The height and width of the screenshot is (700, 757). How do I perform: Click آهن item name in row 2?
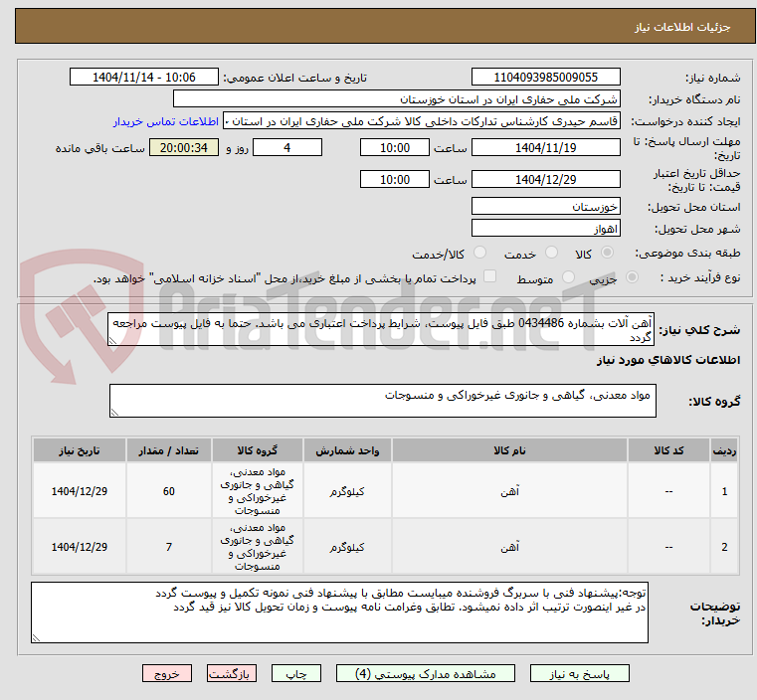click(509, 547)
